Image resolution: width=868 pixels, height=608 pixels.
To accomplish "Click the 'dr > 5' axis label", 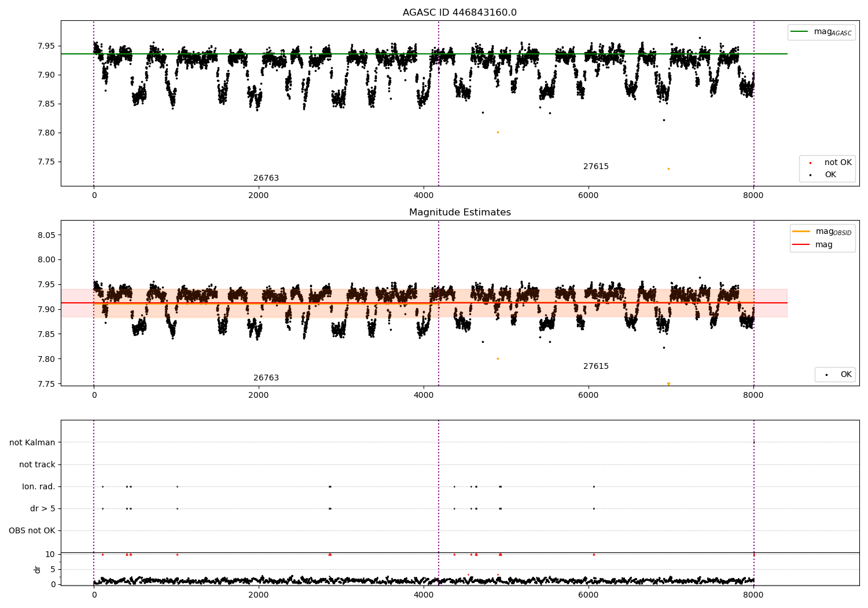I will [43, 508].
